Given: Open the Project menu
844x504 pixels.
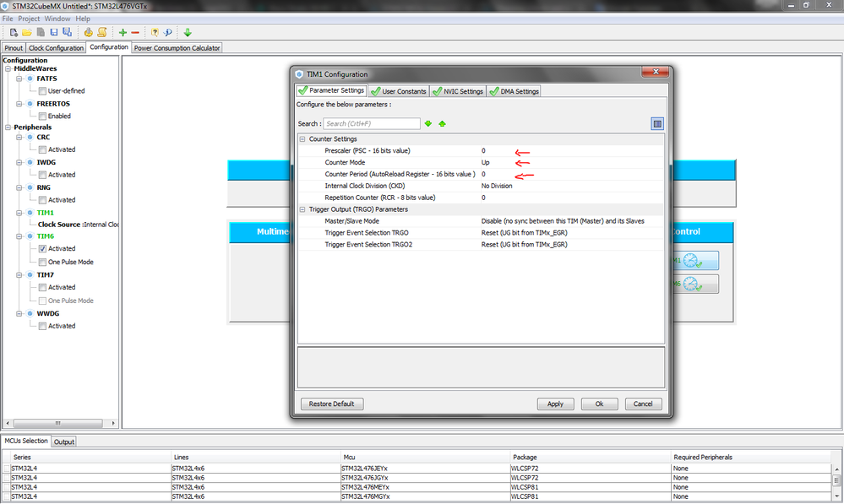Looking at the screenshot, I should (29, 19).
